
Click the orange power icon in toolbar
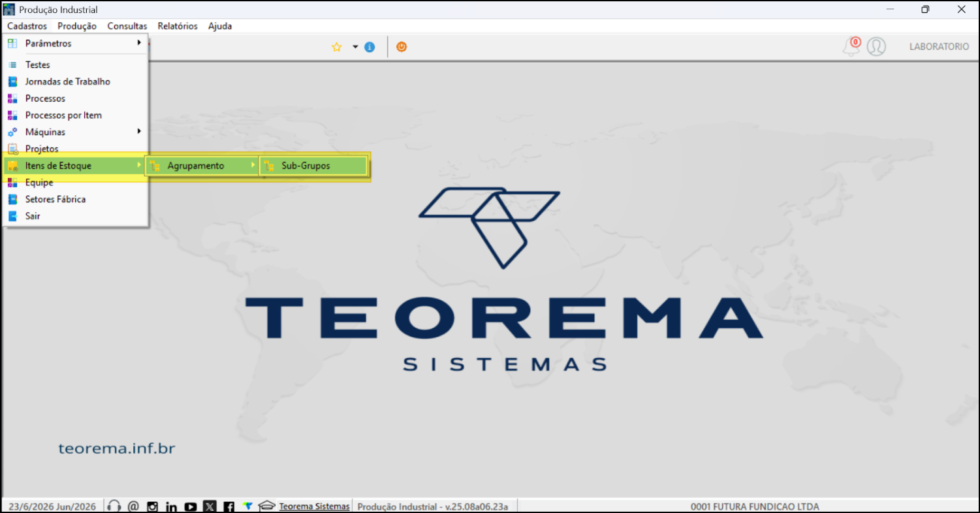click(402, 47)
